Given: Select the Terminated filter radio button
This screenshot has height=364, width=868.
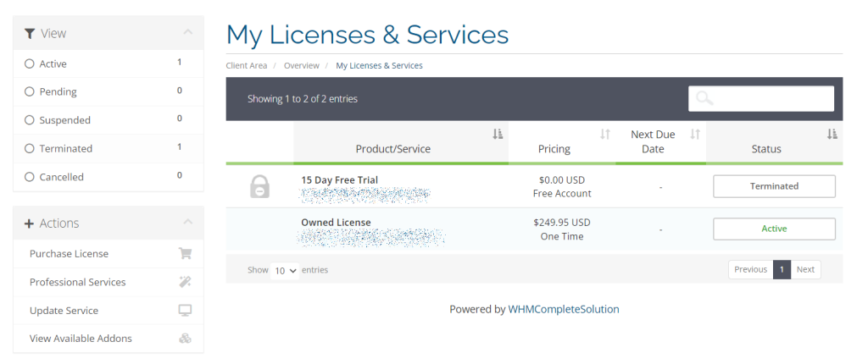Looking at the screenshot, I should (30, 148).
